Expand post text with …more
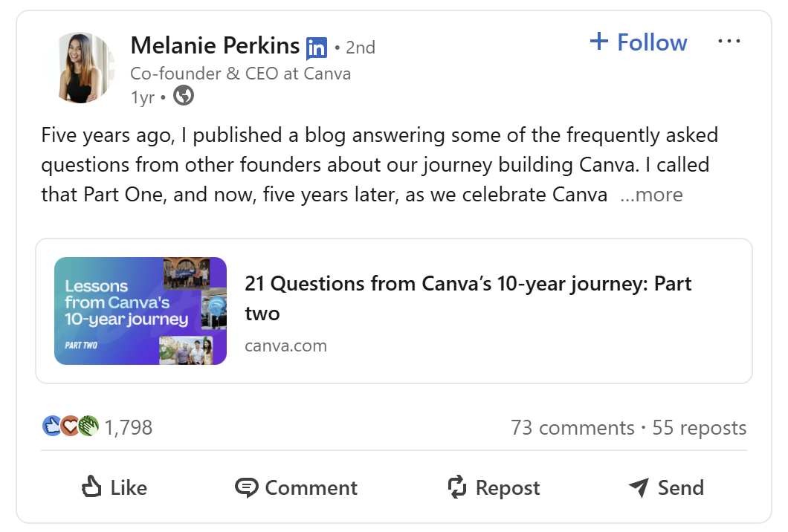The image size is (788, 532). (x=651, y=195)
